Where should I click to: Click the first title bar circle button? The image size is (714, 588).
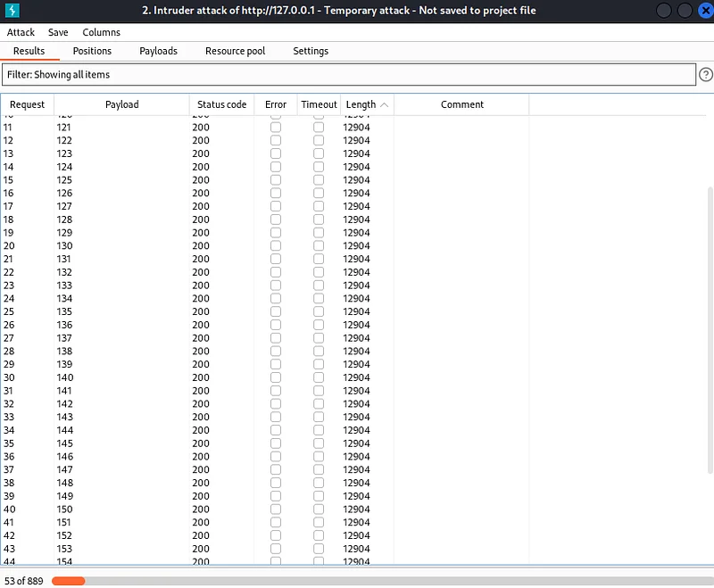point(663,11)
